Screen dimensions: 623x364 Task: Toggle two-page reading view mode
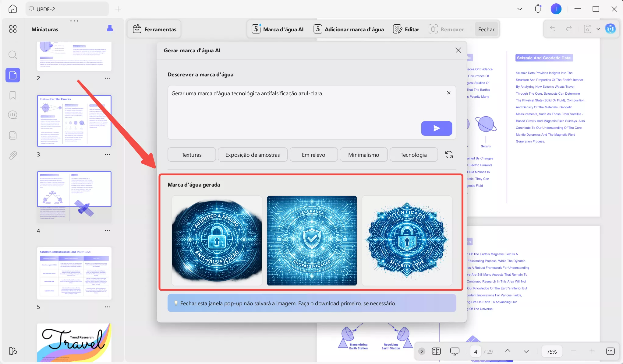436,351
